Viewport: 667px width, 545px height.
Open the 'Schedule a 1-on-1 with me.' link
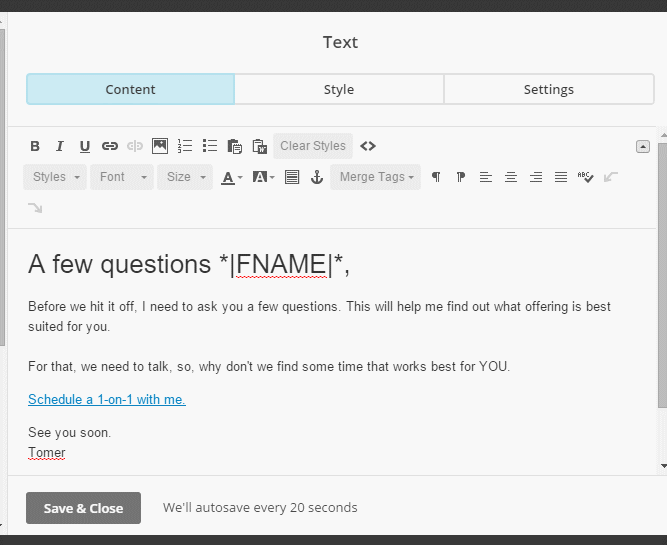pos(107,399)
